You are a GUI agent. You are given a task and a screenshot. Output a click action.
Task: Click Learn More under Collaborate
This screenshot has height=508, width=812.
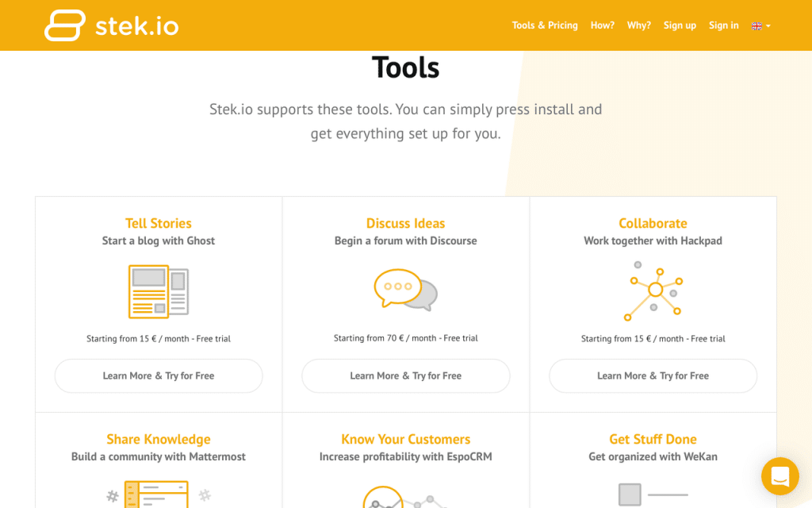click(x=653, y=375)
